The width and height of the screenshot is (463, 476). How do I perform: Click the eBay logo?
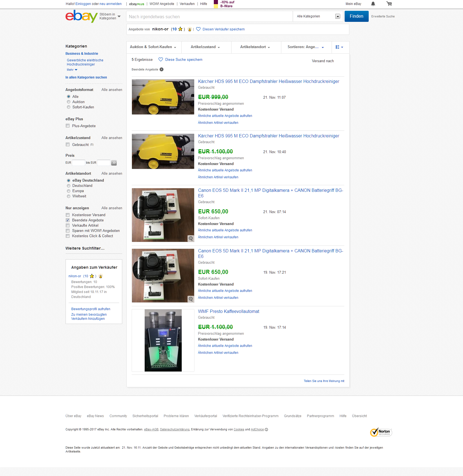[x=81, y=16]
